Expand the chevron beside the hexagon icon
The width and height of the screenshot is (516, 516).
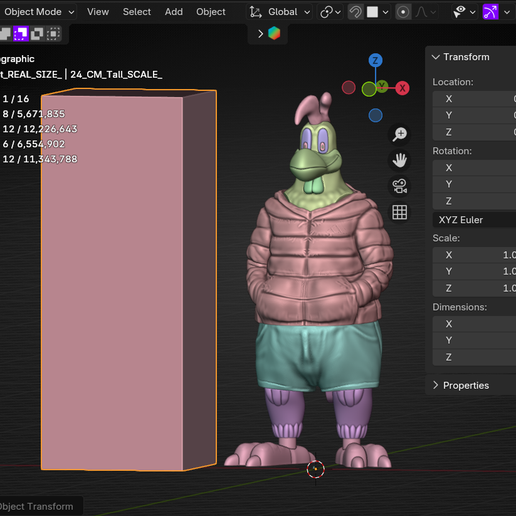261,34
